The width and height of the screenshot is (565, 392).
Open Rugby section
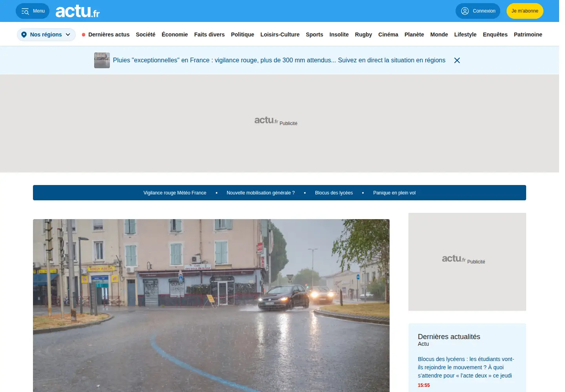363,34
